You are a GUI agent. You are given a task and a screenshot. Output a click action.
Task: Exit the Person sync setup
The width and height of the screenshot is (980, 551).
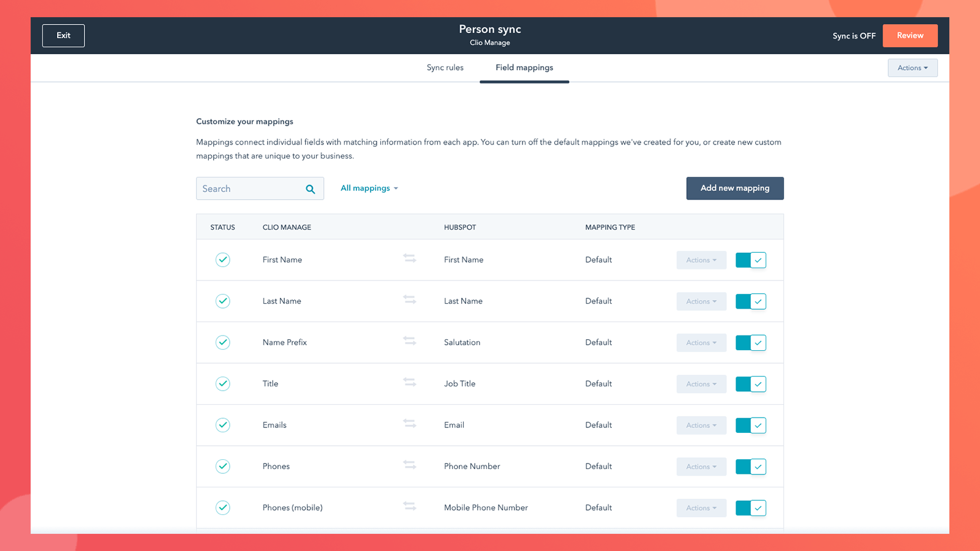click(64, 36)
